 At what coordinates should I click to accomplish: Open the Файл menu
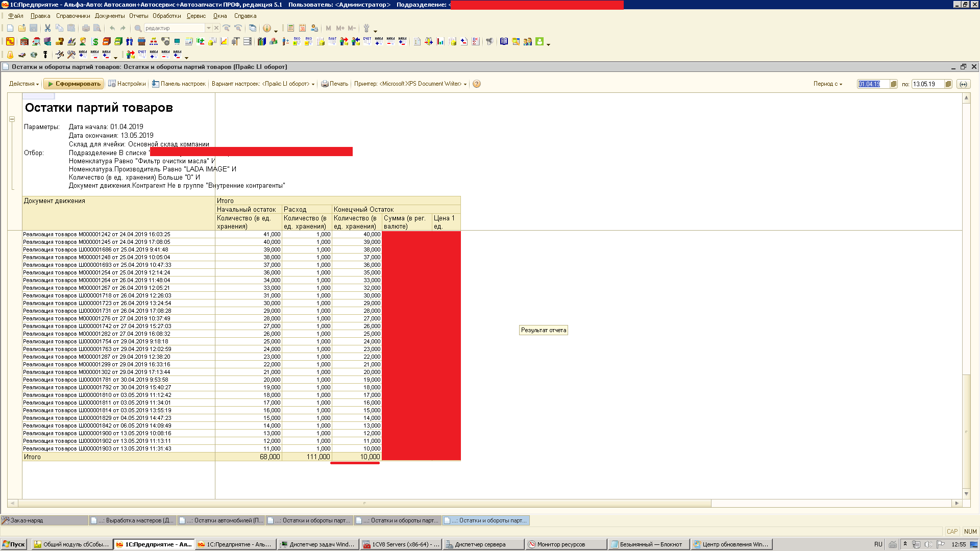tap(16, 16)
